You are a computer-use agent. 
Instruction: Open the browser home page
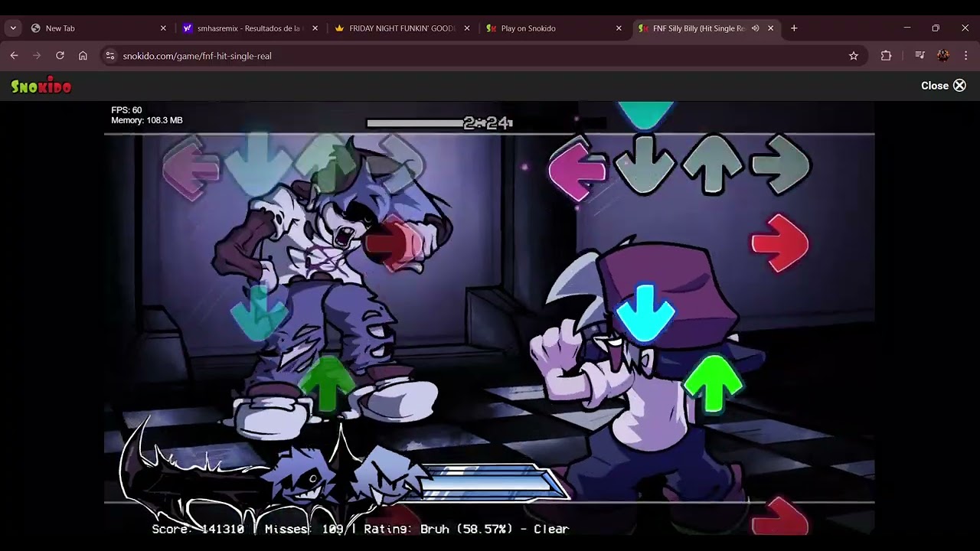point(83,56)
